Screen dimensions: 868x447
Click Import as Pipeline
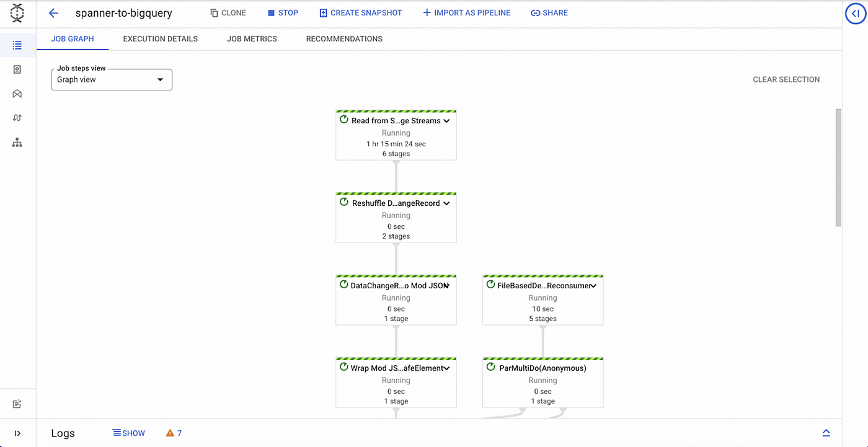pos(466,13)
